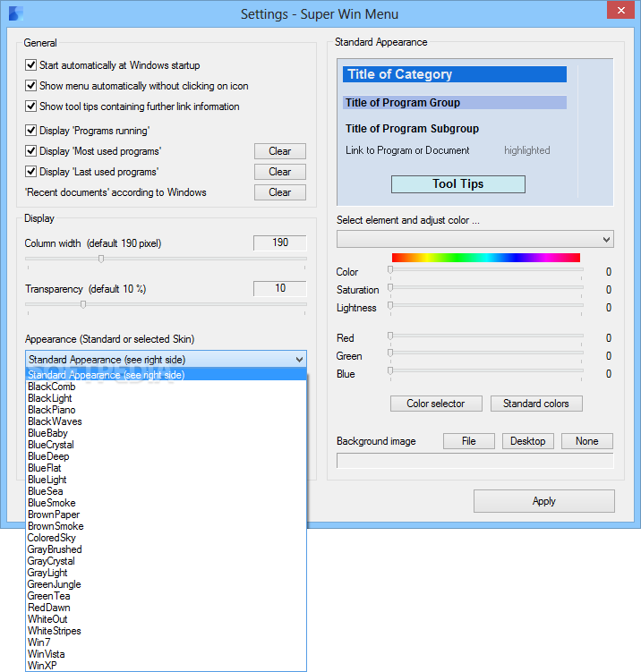Clear the last used programs list

(280, 172)
